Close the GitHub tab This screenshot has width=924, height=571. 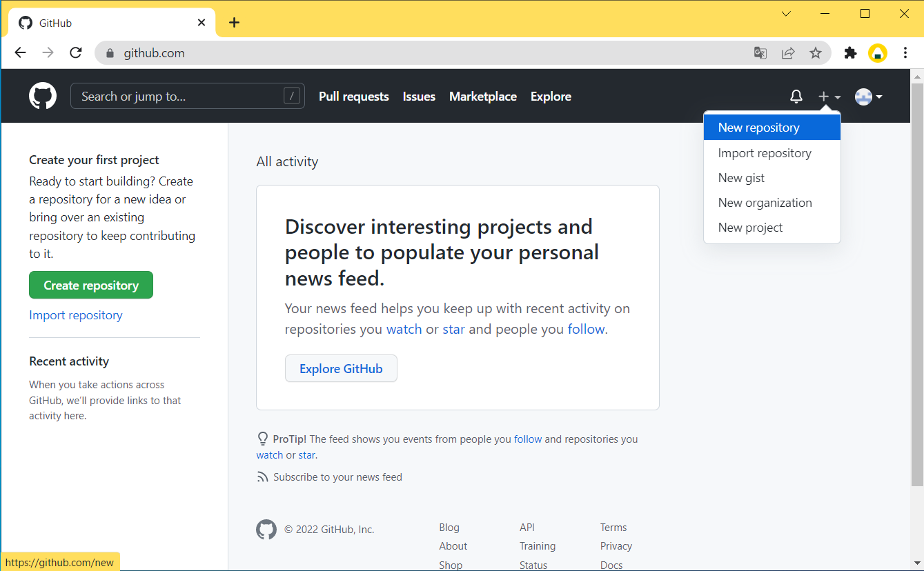point(201,23)
